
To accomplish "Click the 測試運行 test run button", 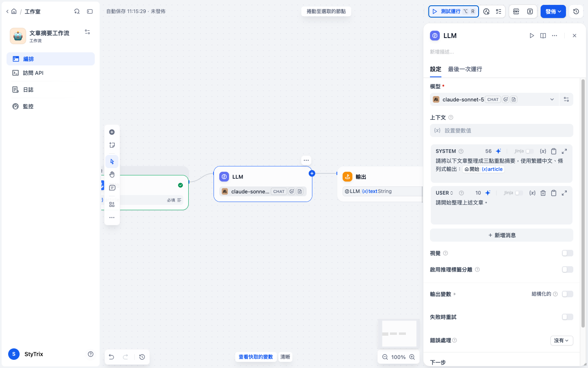I will tap(453, 11).
